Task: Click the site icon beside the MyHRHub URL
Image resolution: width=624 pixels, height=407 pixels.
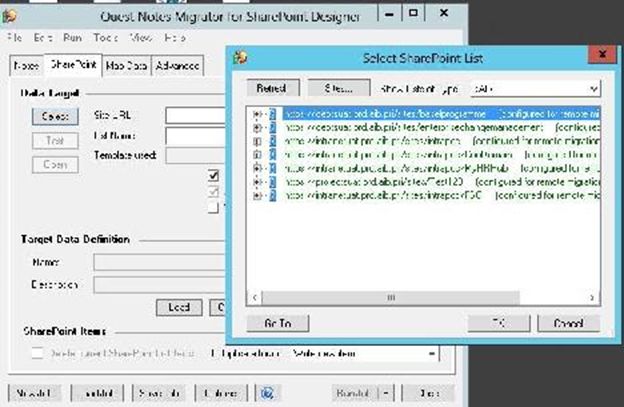Action: click(x=273, y=168)
